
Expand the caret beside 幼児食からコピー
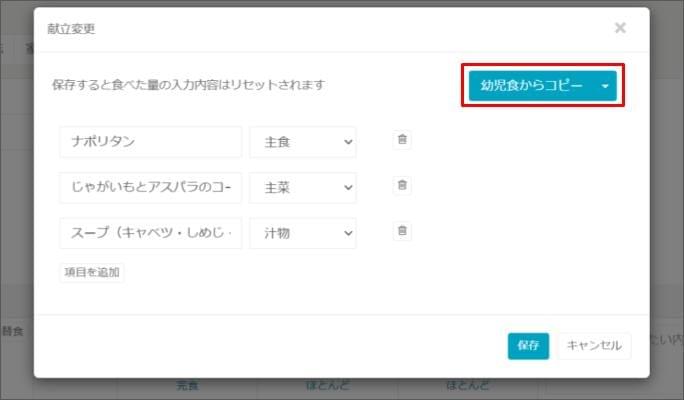[605, 86]
